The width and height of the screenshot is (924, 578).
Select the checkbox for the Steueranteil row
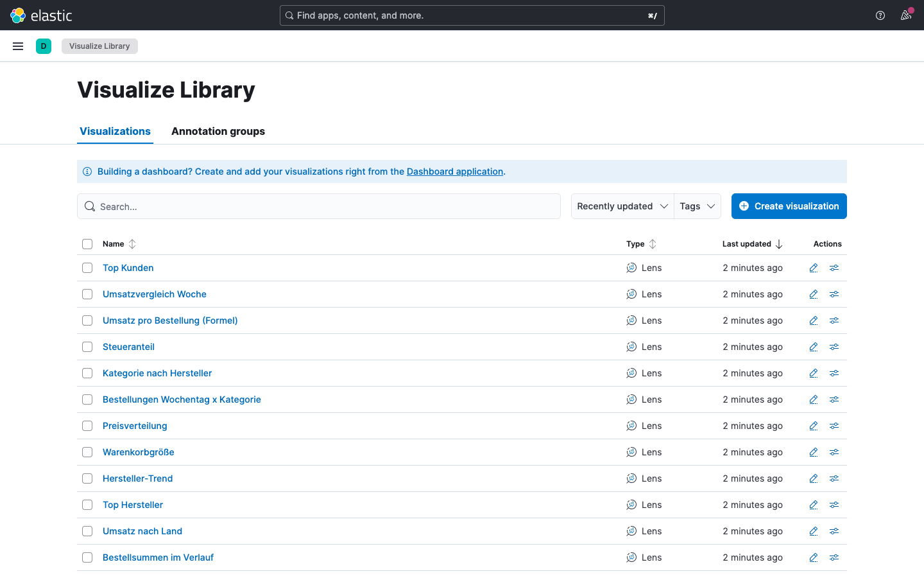(x=87, y=347)
